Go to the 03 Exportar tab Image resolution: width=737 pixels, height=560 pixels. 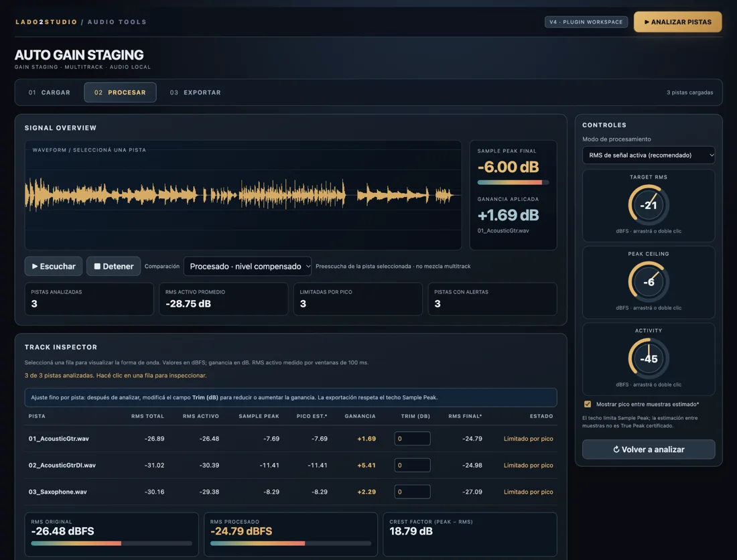[195, 92]
